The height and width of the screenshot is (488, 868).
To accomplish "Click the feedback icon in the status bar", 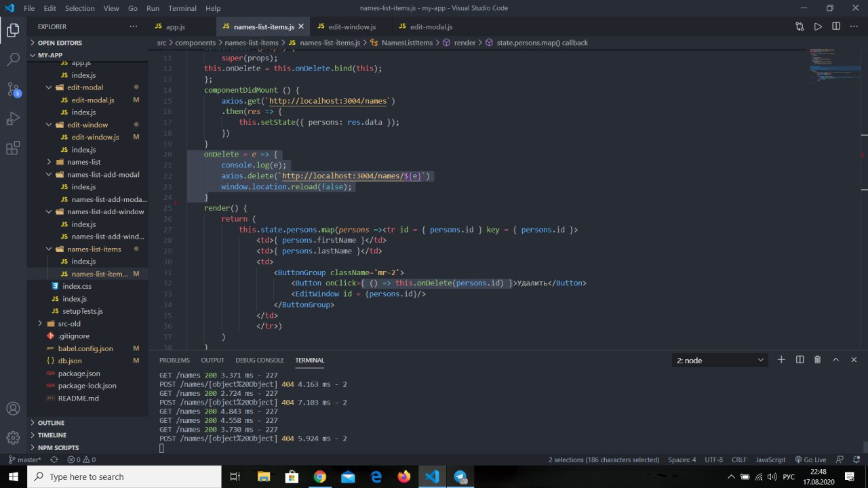I will pos(840,460).
